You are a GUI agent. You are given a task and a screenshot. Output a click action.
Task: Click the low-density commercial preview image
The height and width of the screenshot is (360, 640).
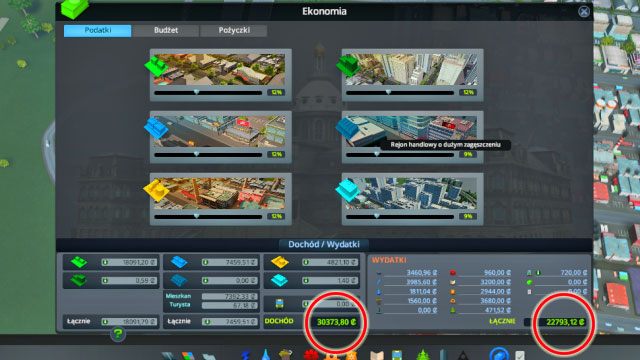[220, 131]
